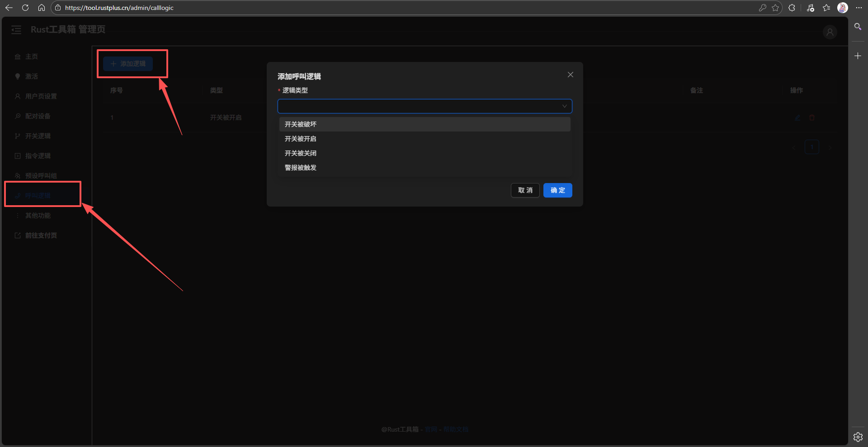Open the sidebar search magnifier icon

[x=858, y=27]
